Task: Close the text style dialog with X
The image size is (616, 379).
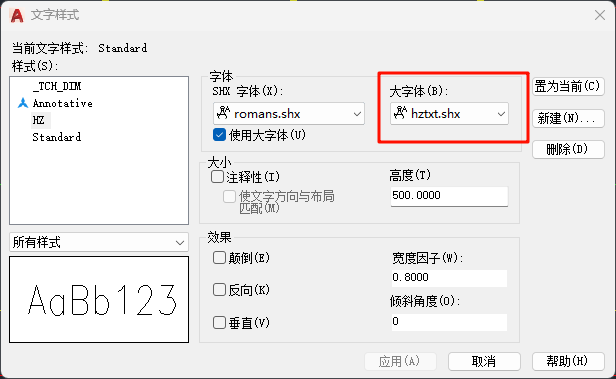Action: tap(600, 15)
